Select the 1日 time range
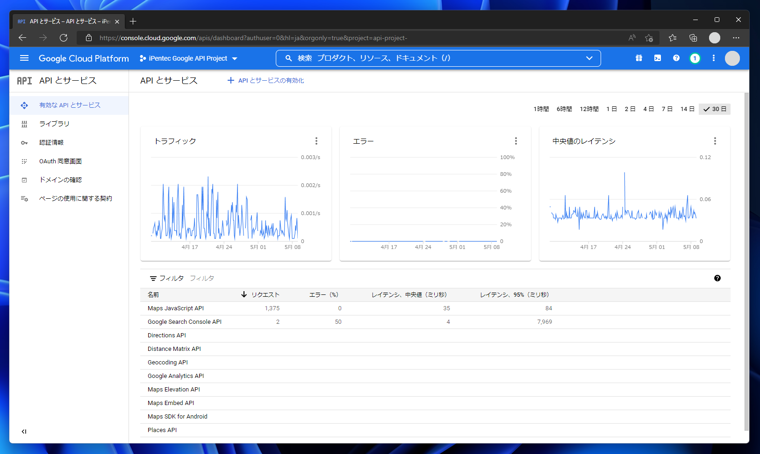This screenshot has height=454, width=760. tap(612, 109)
